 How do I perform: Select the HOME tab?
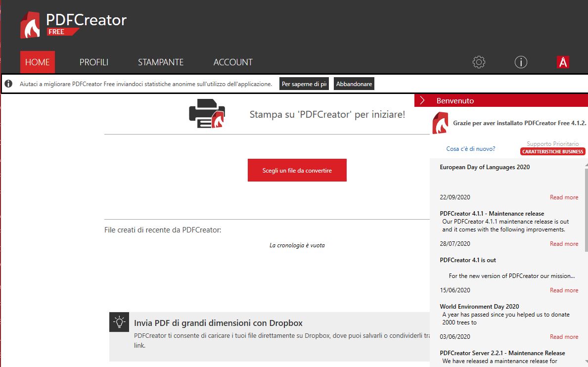coord(38,62)
